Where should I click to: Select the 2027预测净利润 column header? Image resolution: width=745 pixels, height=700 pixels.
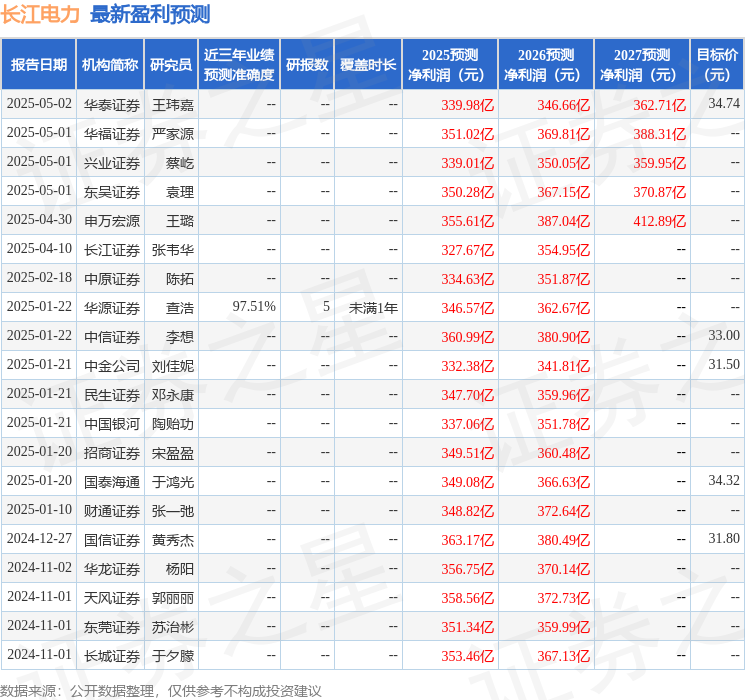coord(642,65)
